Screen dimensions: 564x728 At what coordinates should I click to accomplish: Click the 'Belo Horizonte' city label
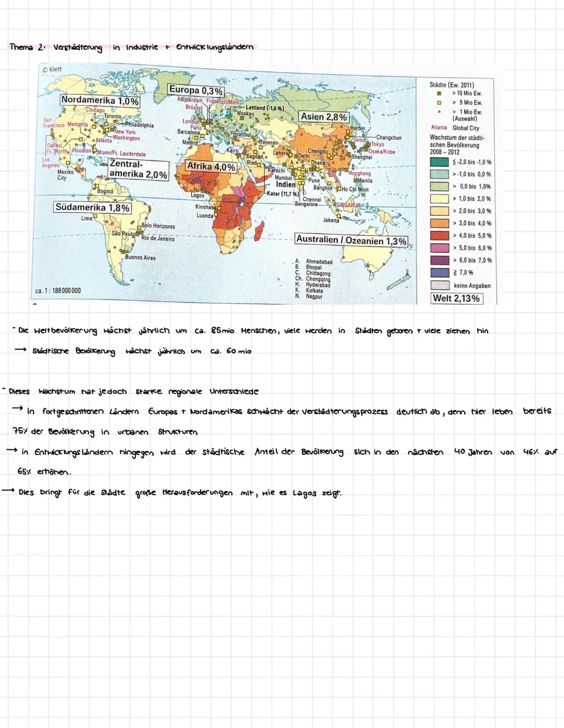click(158, 226)
